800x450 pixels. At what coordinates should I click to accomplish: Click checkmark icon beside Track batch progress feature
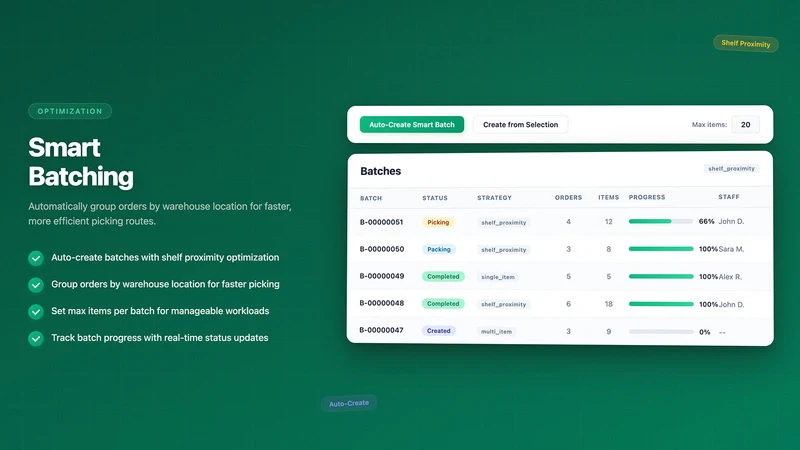36,338
